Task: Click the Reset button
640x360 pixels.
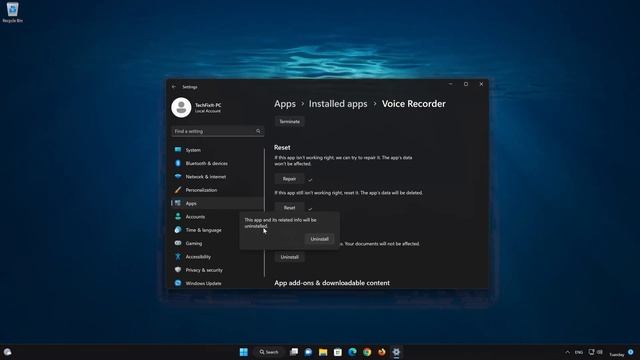Action: [289, 207]
